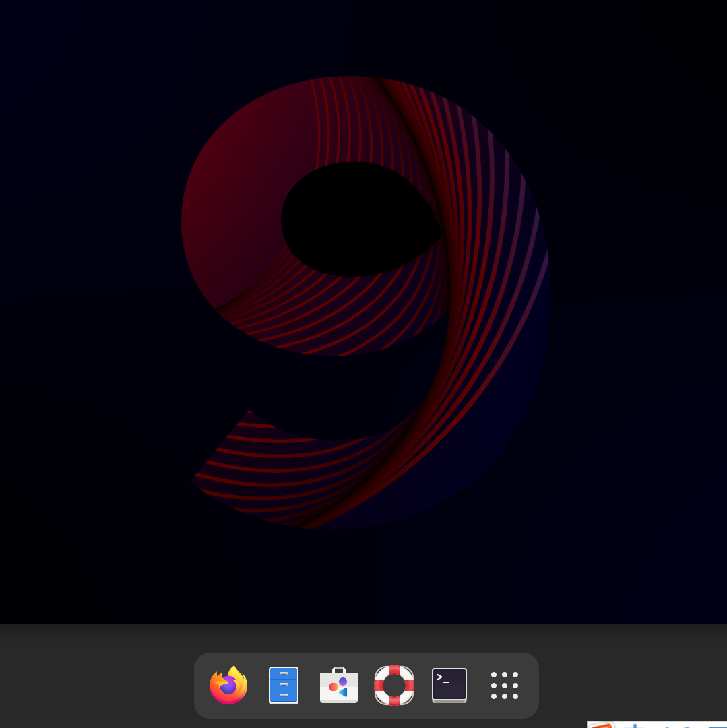Launch Firefox from the dock
Viewport: 727px width, 728px height.
(228, 686)
